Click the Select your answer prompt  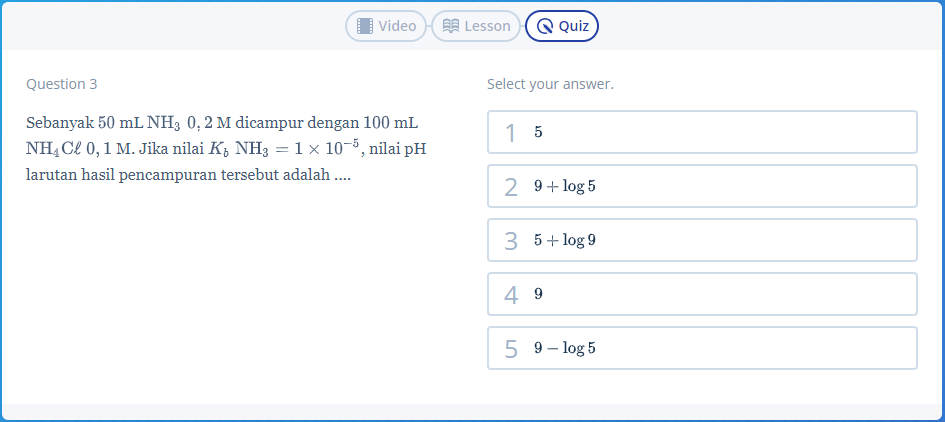tap(550, 84)
